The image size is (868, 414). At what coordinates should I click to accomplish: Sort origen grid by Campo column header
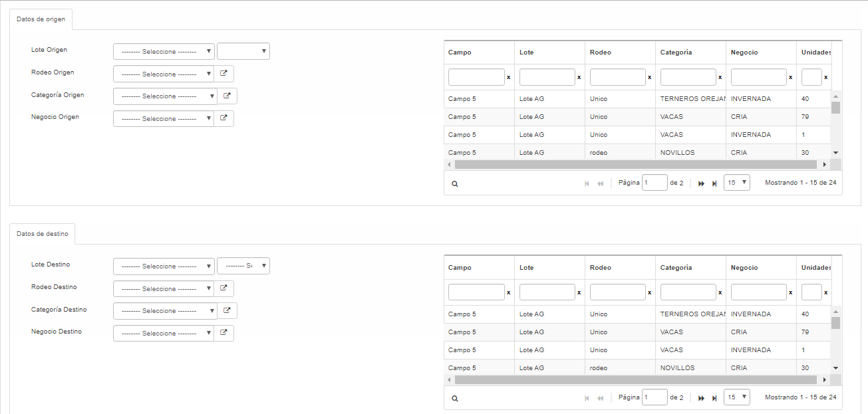pyautogui.click(x=479, y=52)
